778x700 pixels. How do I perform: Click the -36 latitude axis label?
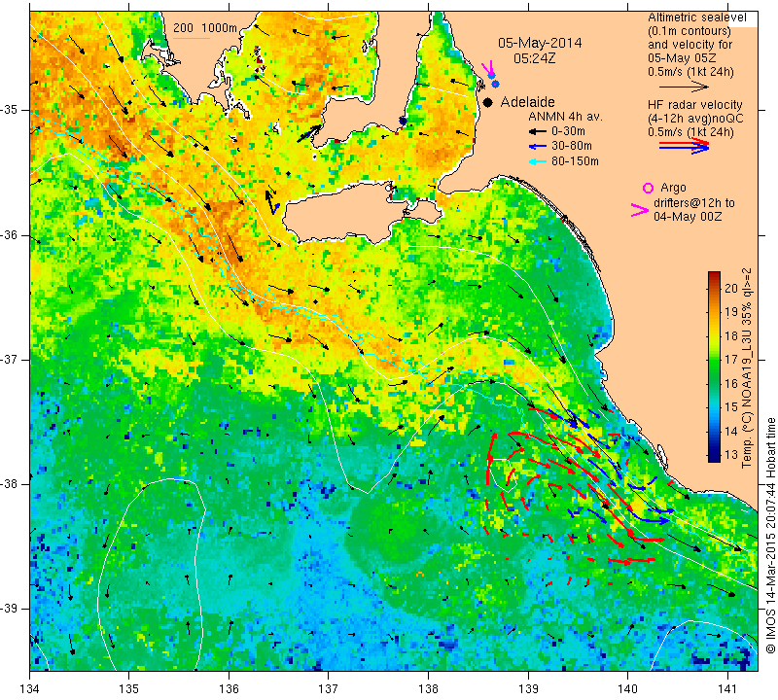(11, 234)
